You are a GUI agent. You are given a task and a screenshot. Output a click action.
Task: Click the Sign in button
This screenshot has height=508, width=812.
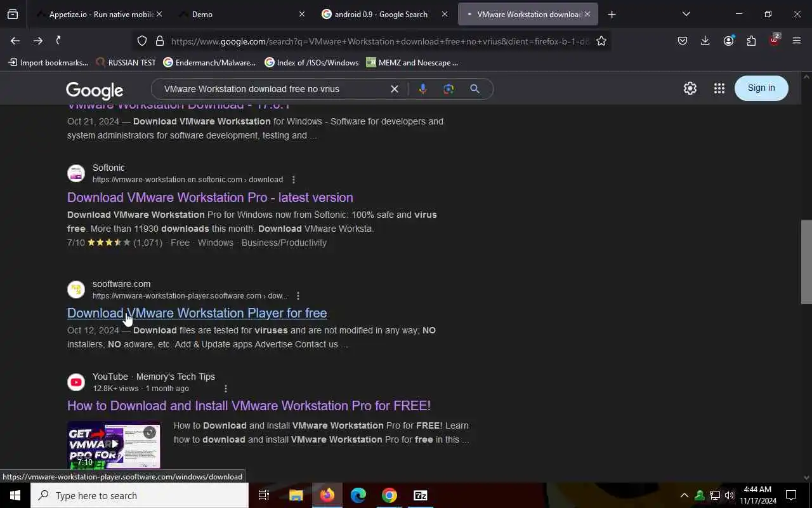pos(761,88)
